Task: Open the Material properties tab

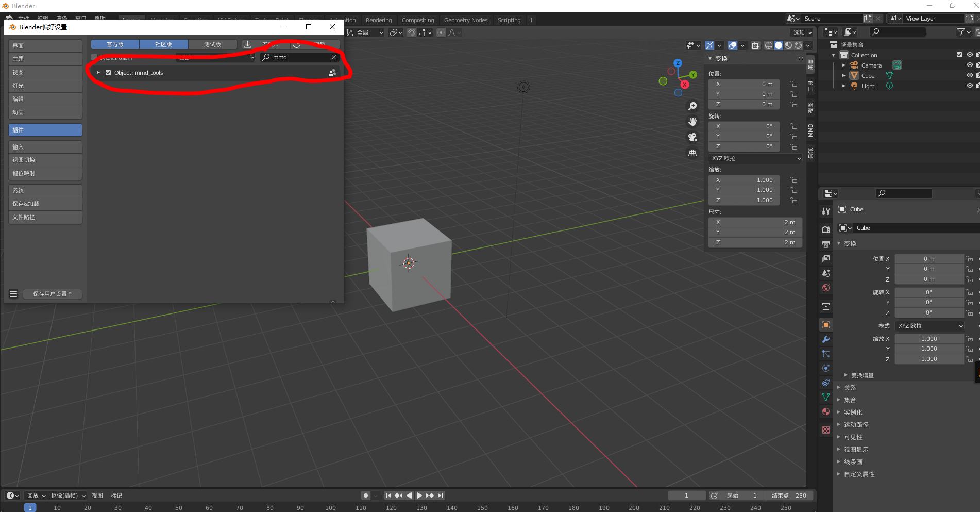Action: pos(826,411)
